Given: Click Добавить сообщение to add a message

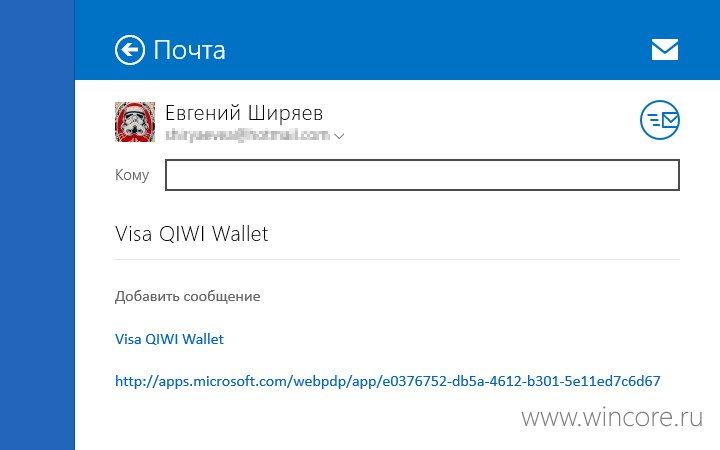Looking at the screenshot, I should tap(187, 296).
